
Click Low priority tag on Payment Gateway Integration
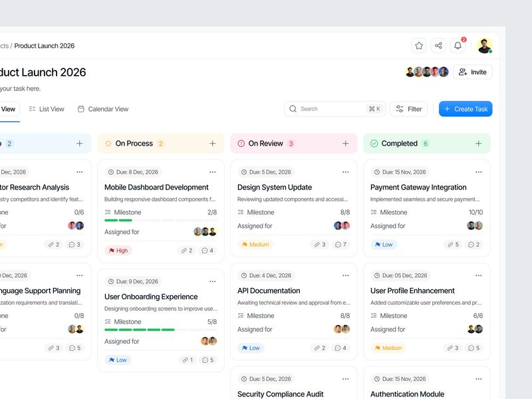(x=384, y=245)
